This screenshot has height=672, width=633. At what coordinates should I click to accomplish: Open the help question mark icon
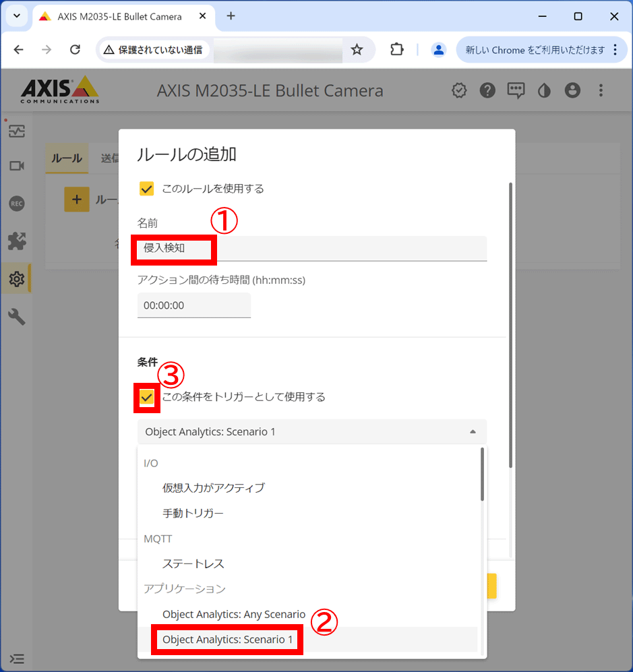[x=487, y=90]
